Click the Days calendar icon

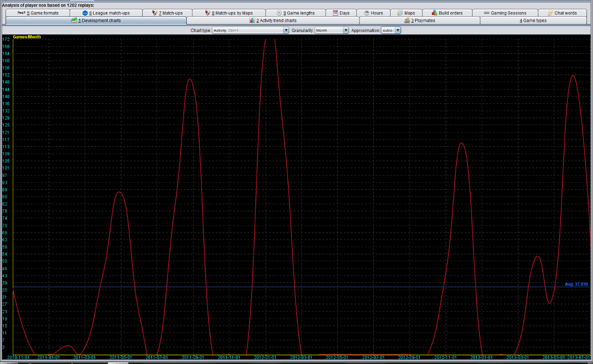[x=335, y=13]
